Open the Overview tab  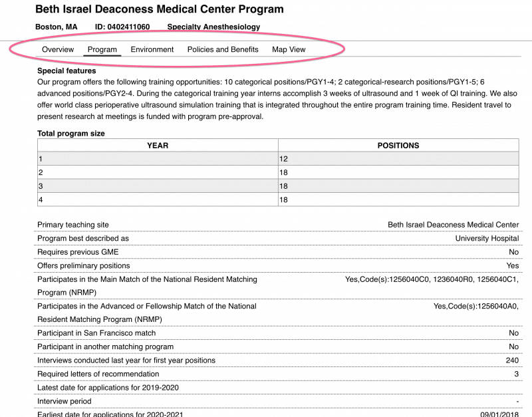pos(58,49)
